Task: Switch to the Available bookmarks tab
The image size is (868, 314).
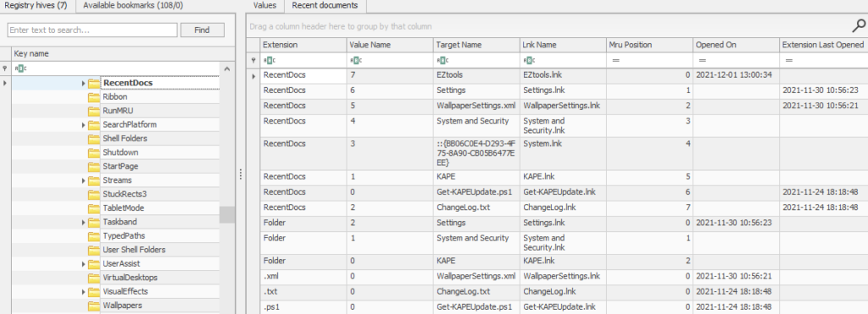Action: point(133,6)
